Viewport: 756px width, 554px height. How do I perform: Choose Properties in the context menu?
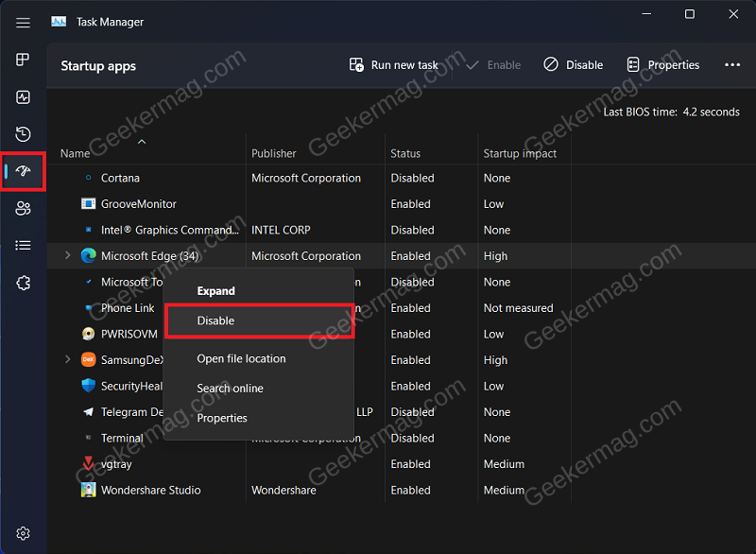[222, 418]
